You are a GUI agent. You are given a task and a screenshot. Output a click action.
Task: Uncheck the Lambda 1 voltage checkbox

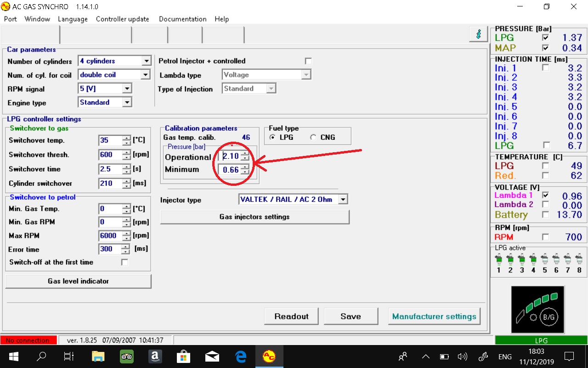[x=545, y=195]
